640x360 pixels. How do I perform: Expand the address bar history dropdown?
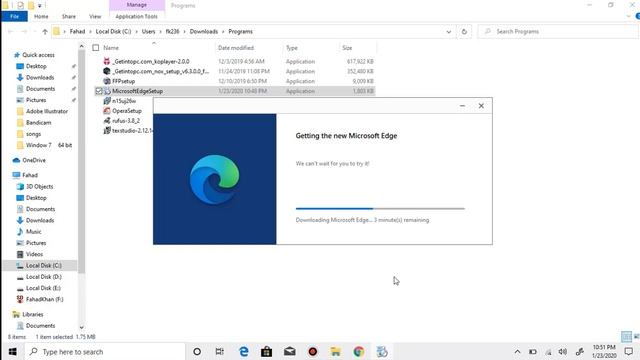pos(449,31)
